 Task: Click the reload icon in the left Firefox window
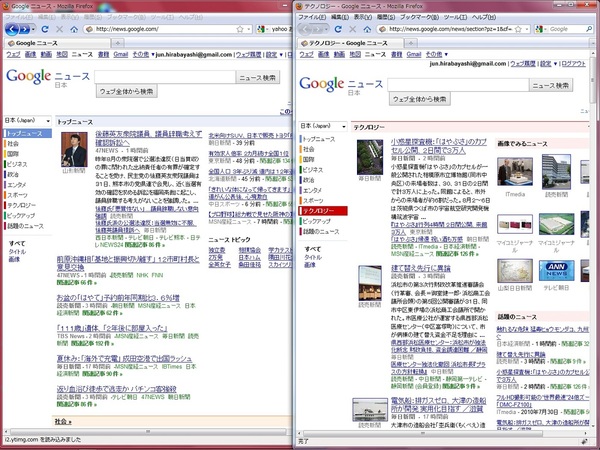click(x=44, y=30)
